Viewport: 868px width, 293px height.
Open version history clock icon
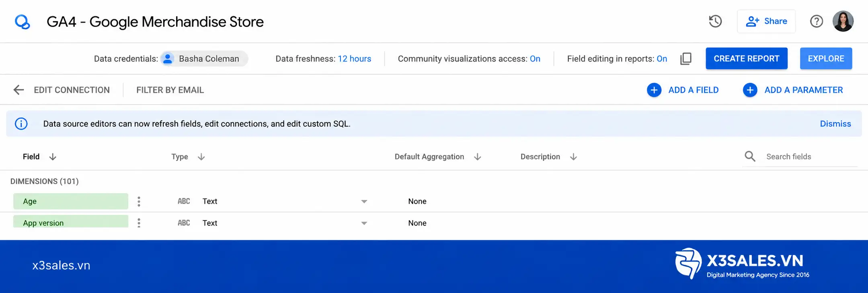click(x=715, y=21)
